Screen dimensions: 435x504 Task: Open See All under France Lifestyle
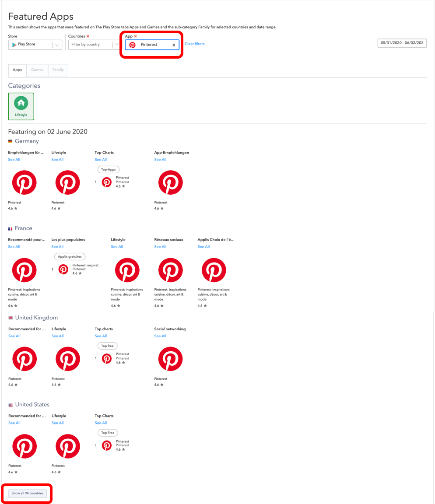pyautogui.click(x=117, y=247)
